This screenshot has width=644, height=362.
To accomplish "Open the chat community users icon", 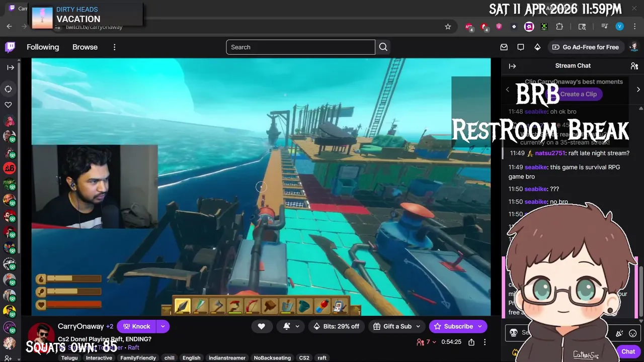I will 634,66.
